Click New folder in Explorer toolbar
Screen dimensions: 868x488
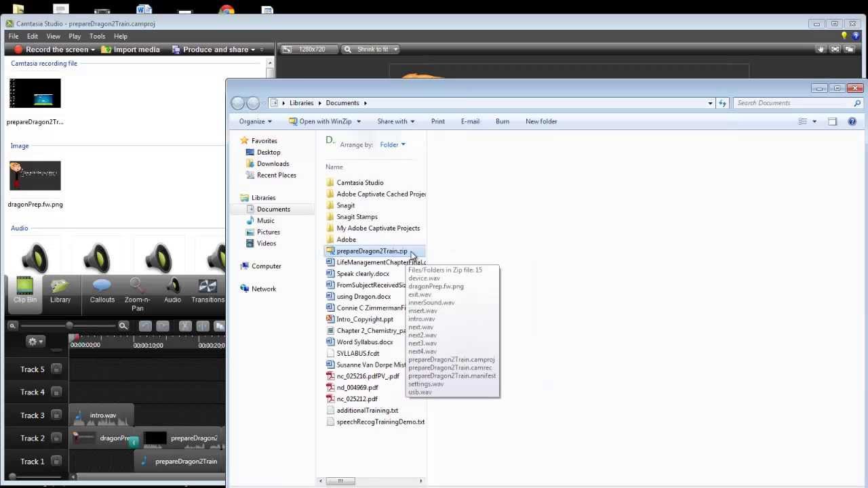[541, 121]
